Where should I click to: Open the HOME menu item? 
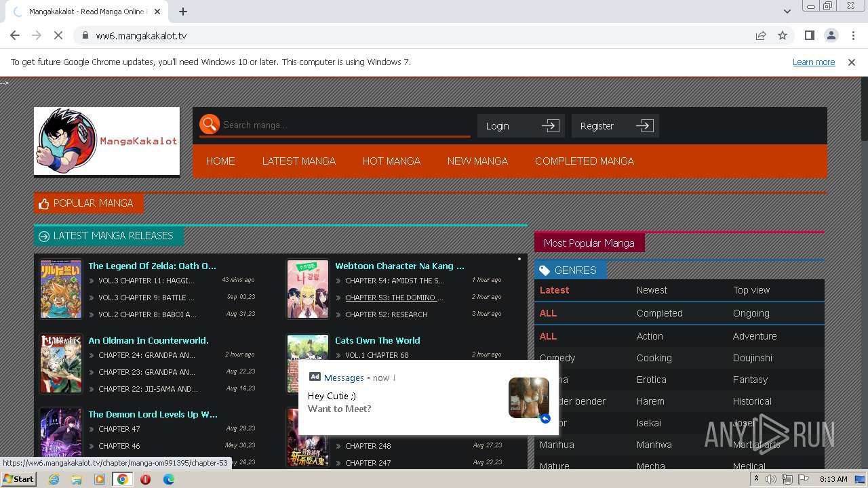[x=220, y=161]
